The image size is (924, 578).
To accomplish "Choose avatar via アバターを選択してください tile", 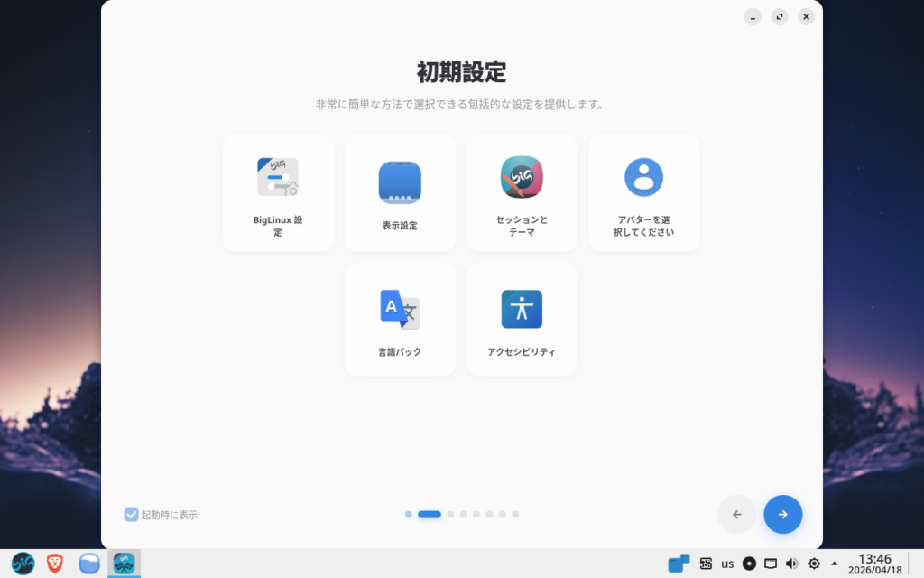I will click(x=643, y=193).
